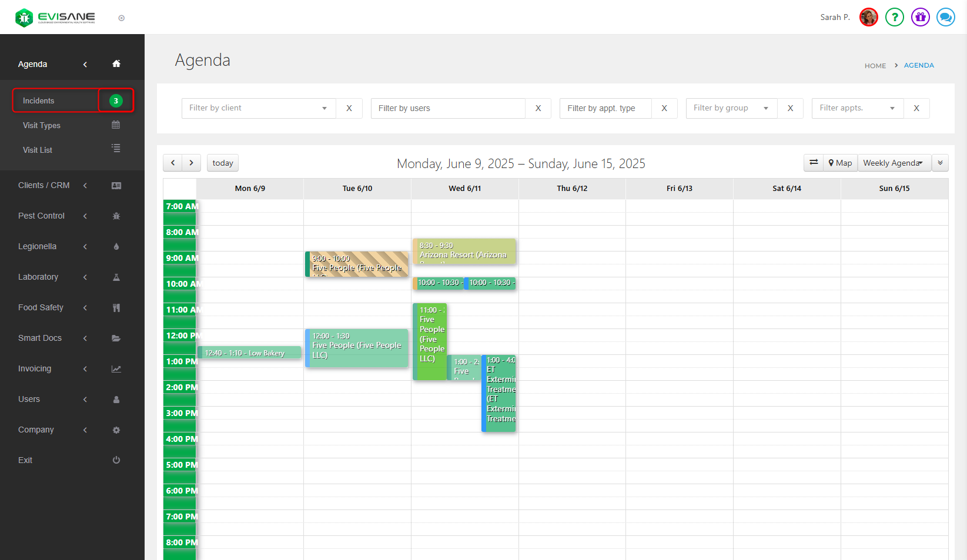The image size is (967, 560).
Task: Clear the Filter by group field
Action: pyautogui.click(x=790, y=108)
